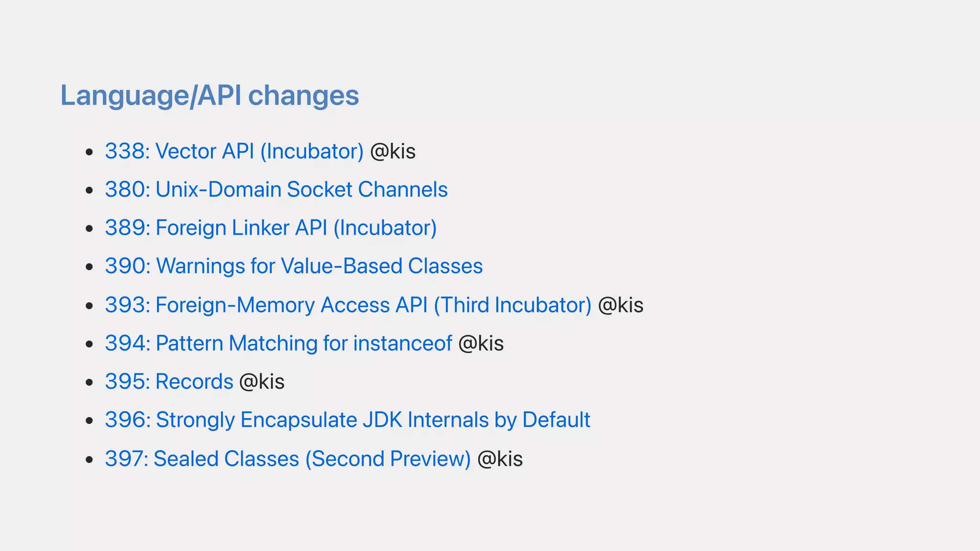Screen dimensions: 980x551
Task: Click the @kis mention after Foreign-Memory Access API
Action: pos(621,305)
